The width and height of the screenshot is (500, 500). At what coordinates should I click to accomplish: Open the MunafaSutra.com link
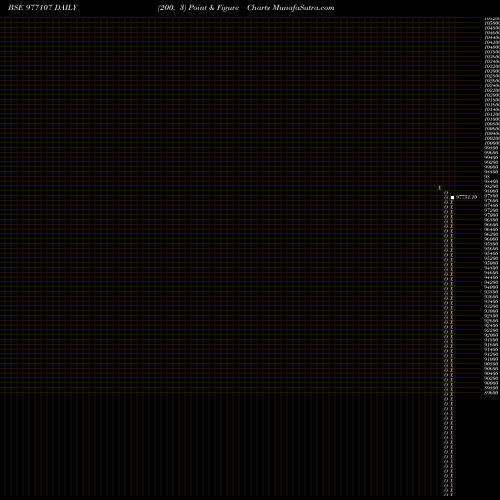pos(303,8)
